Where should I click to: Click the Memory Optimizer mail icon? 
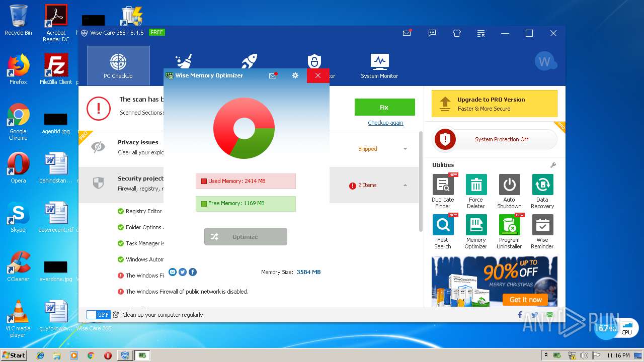273,75
